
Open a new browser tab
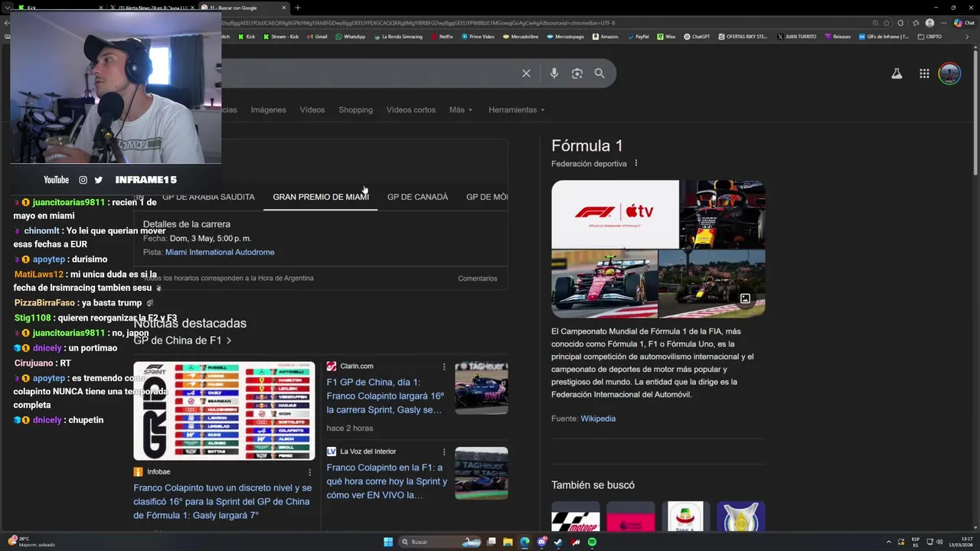point(297,8)
